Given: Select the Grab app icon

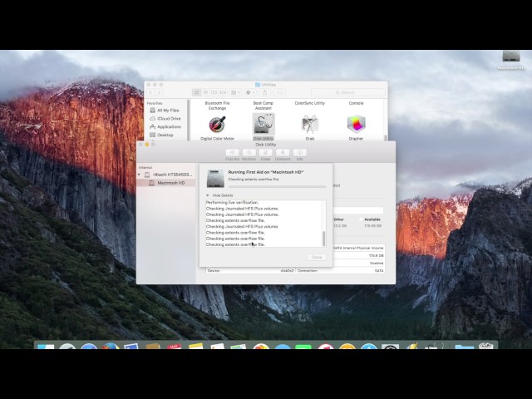Looking at the screenshot, I should click(x=310, y=124).
